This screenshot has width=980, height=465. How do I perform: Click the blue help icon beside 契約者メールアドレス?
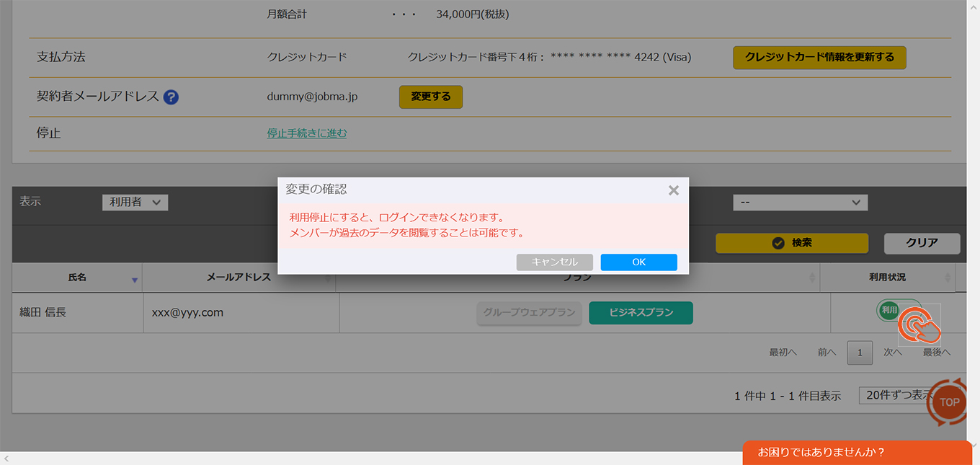171,97
